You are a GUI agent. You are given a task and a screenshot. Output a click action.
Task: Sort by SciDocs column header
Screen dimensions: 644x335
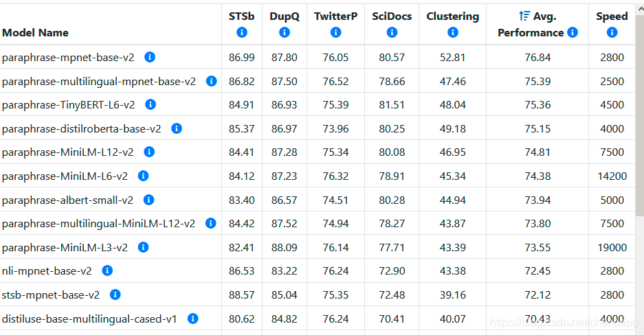392,16
